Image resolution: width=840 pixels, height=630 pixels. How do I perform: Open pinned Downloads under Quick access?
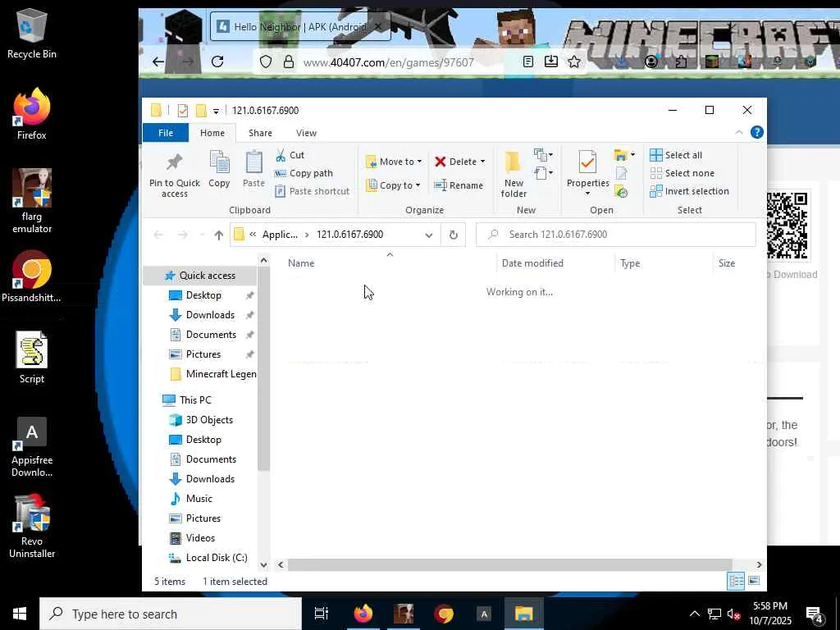pyautogui.click(x=210, y=315)
